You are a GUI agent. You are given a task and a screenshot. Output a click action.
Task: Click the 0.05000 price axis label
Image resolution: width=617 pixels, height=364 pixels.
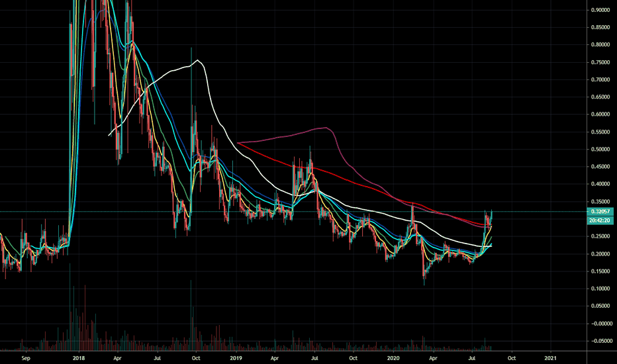point(601,306)
